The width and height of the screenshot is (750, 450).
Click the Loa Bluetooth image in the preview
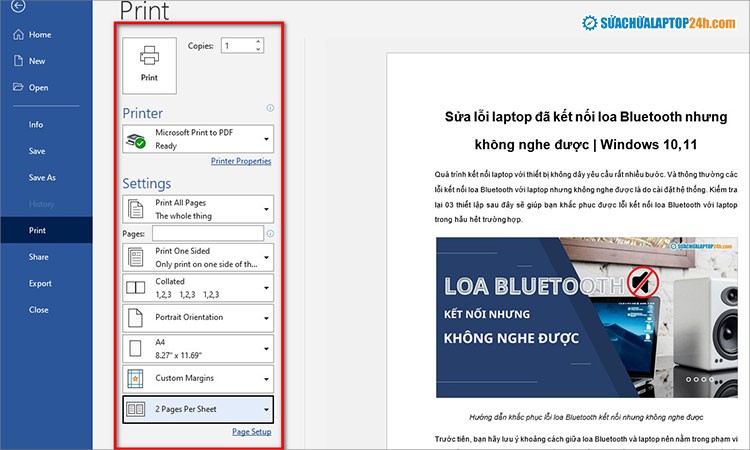coord(586,317)
